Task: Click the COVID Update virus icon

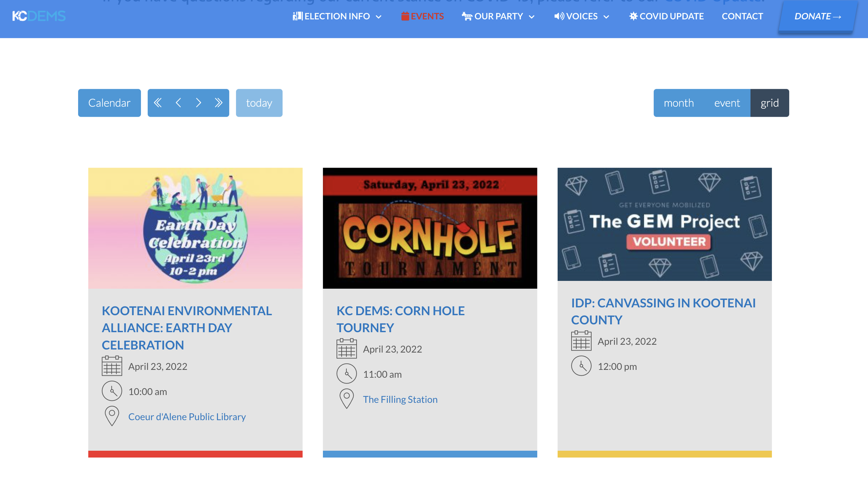Action: click(x=633, y=16)
